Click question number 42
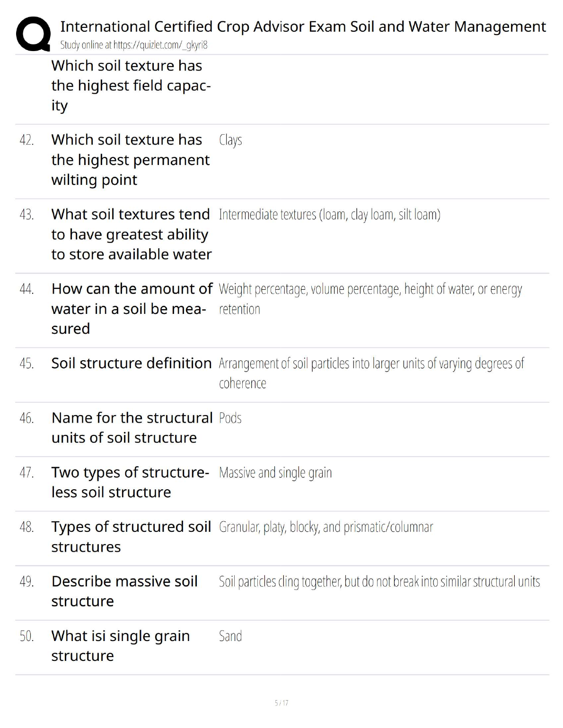 pyautogui.click(x=26, y=140)
